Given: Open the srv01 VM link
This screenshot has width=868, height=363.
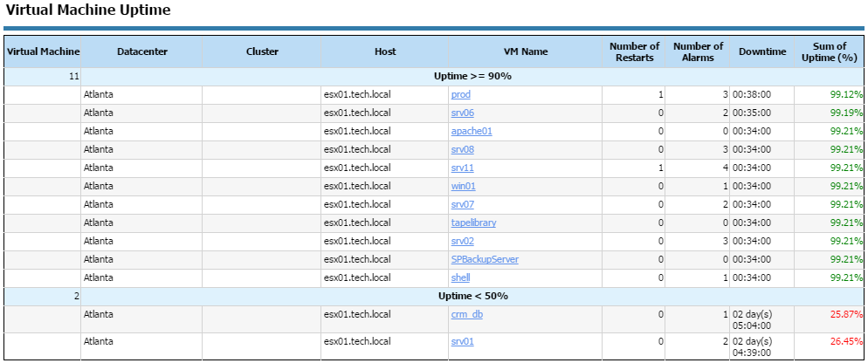Looking at the screenshot, I should pos(462,341).
